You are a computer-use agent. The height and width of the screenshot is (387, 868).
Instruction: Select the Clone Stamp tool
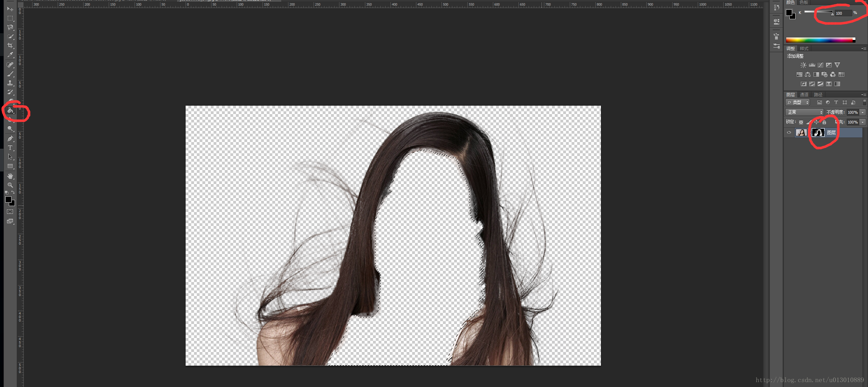click(10, 83)
